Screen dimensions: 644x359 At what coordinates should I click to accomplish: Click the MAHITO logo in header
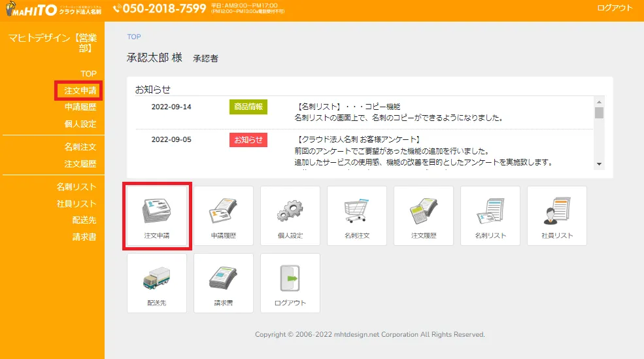coord(54,9)
